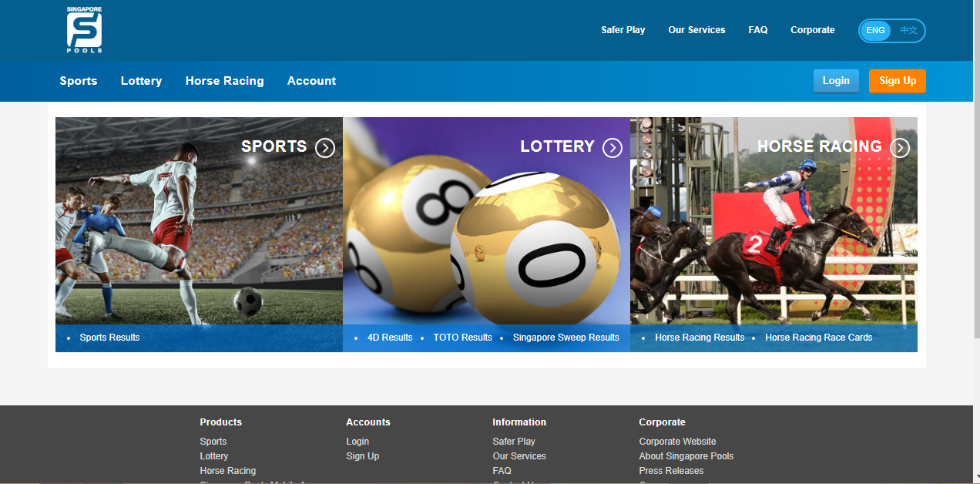Open Corporate in the top header

pyautogui.click(x=813, y=30)
